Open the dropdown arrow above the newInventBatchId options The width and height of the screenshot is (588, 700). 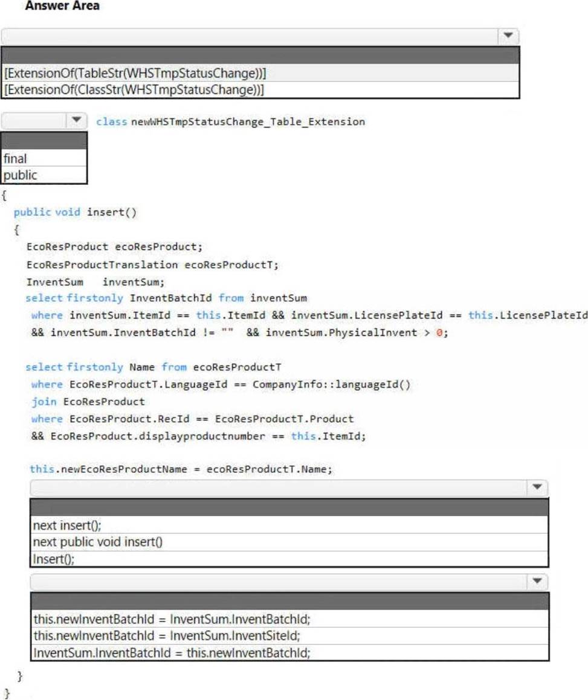point(536,582)
